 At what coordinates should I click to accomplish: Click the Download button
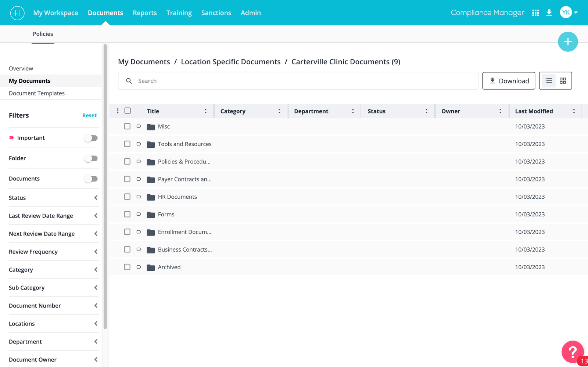509,81
